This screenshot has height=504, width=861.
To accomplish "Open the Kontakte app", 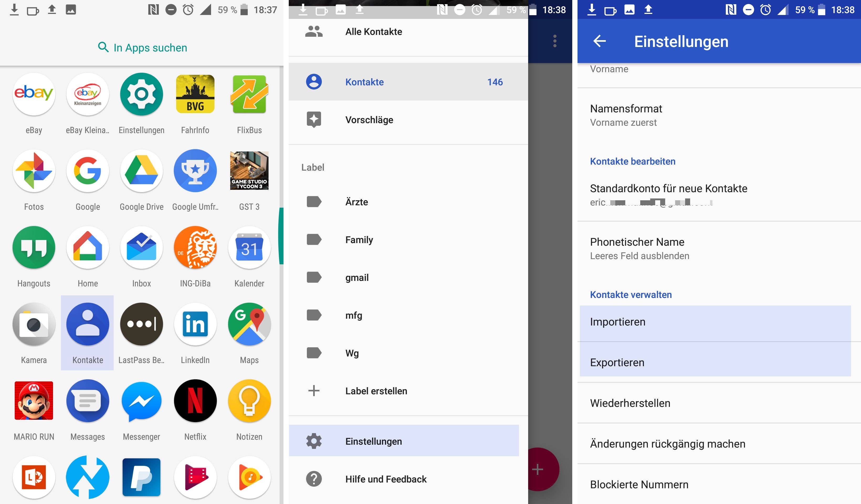I will pos(87,324).
